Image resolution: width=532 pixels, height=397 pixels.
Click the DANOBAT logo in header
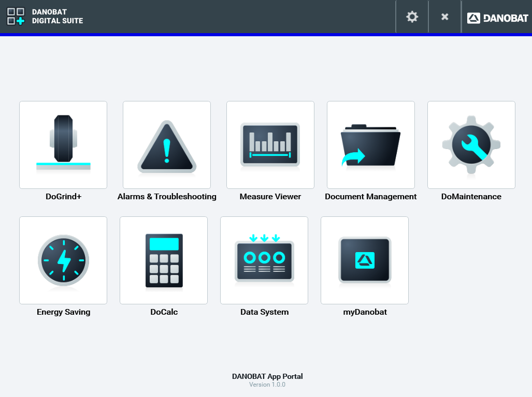497,18
